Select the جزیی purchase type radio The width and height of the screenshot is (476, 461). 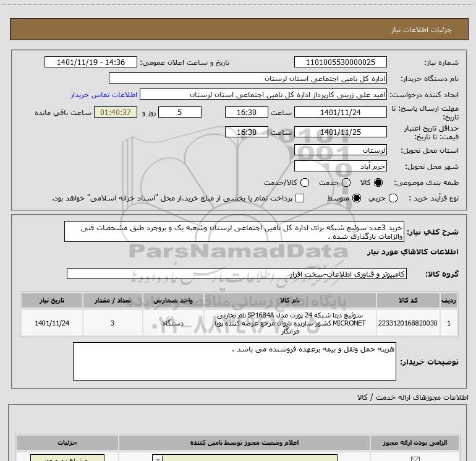(x=393, y=198)
